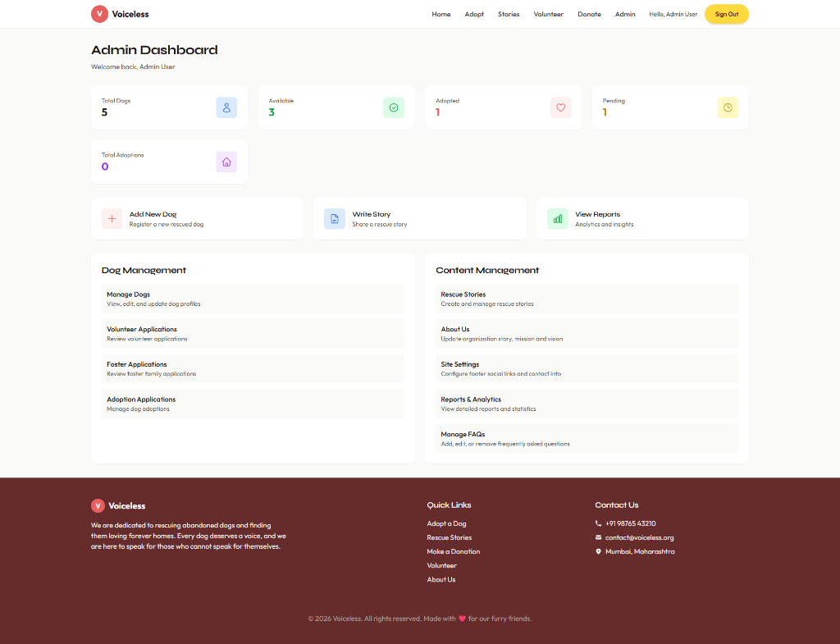Click Adopt a Dog under Quick Links

click(446, 523)
